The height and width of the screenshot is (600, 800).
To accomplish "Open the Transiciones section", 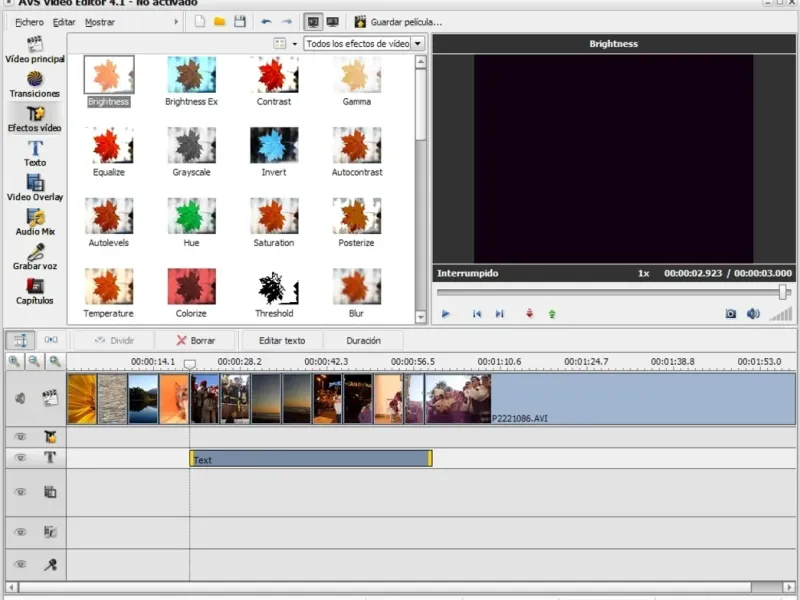I will click(x=35, y=85).
